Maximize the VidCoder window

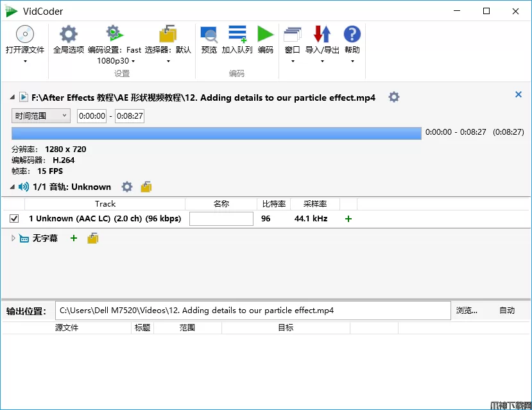coord(486,11)
